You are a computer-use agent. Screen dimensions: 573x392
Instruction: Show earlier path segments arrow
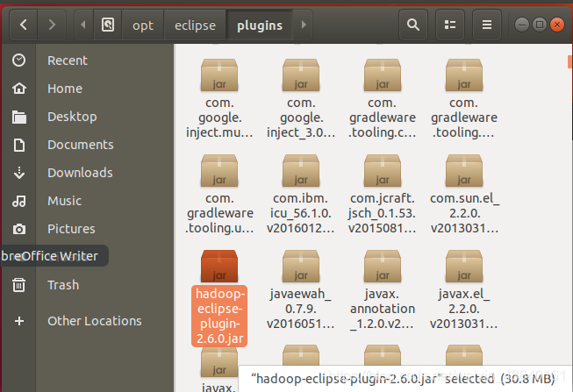tap(83, 25)
